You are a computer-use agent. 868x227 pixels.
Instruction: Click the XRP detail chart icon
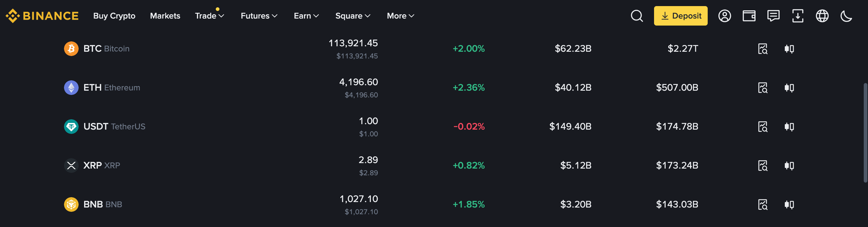pyautogui.click(x=763, y=166)
